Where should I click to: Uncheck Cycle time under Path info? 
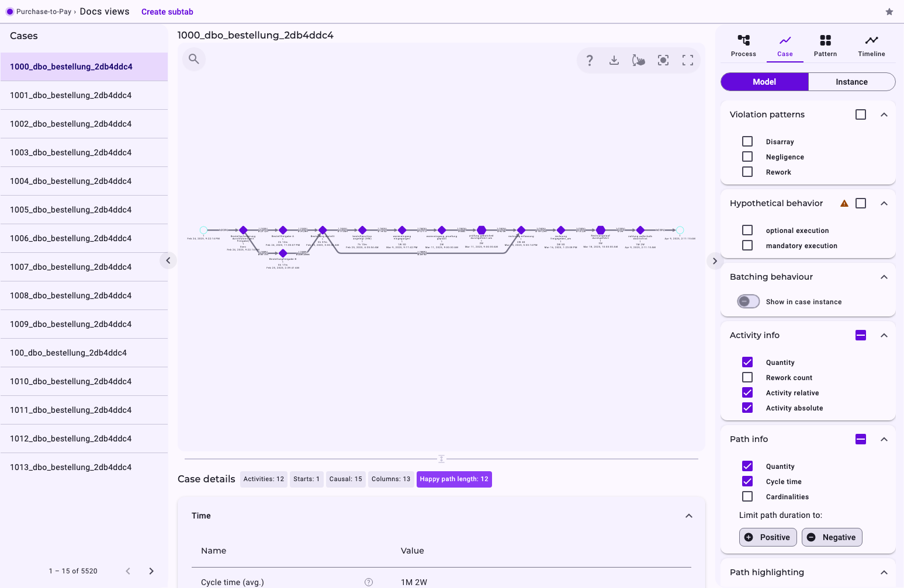(747, 481)
